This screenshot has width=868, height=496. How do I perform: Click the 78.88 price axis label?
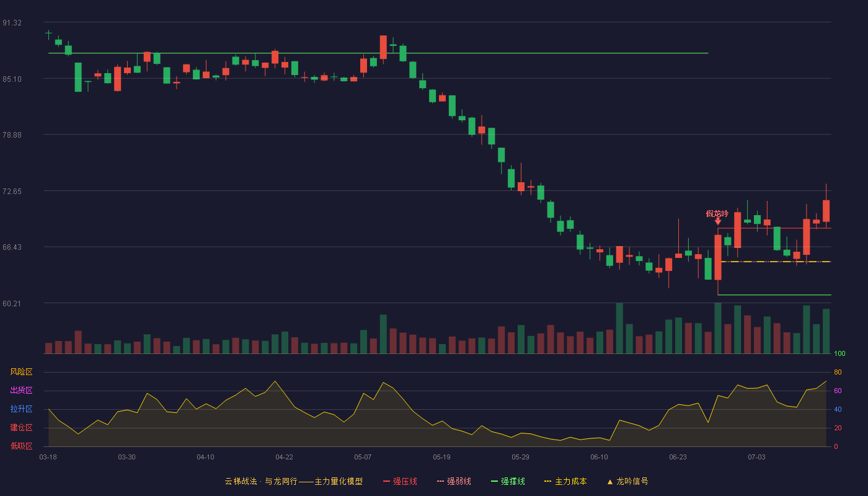(12, 135)
